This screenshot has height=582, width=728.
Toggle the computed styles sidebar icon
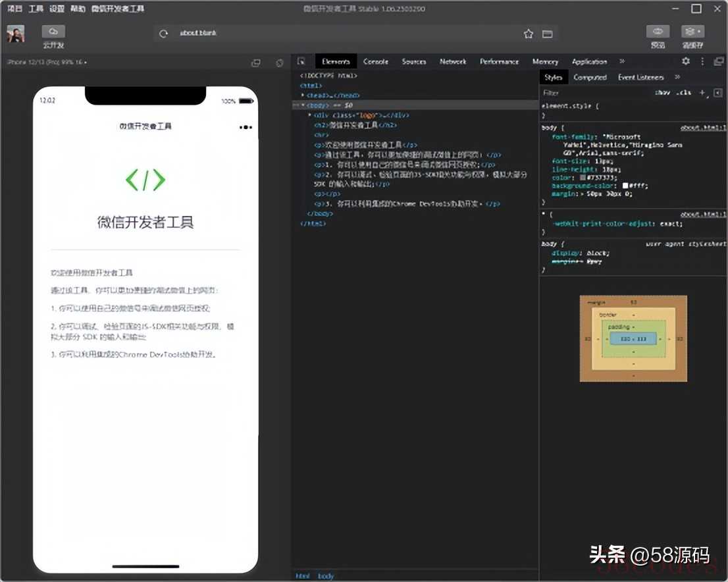[x=717, y=93]
